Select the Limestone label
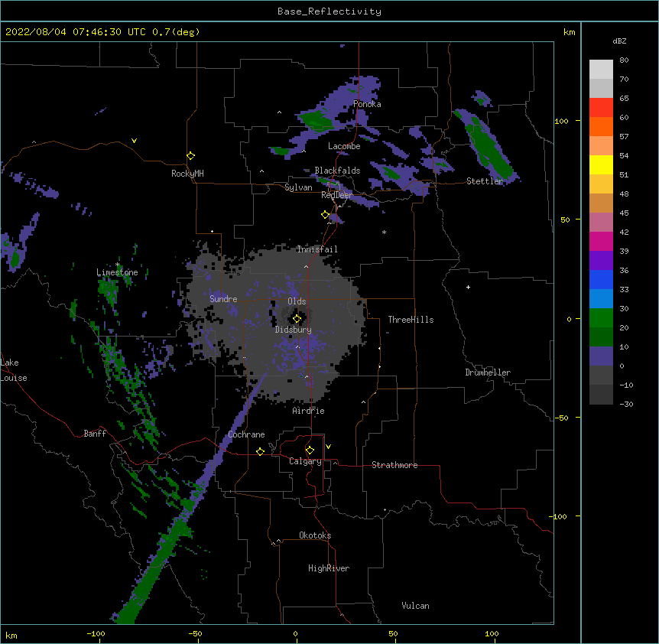Image resolution: width=659 pixels, height=644 pixels. coord(117,272)
